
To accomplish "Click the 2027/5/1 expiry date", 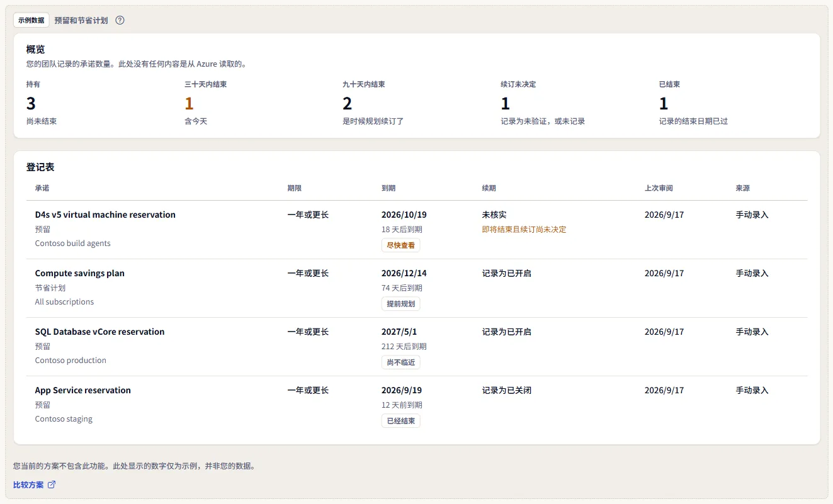I will [399, 332].
